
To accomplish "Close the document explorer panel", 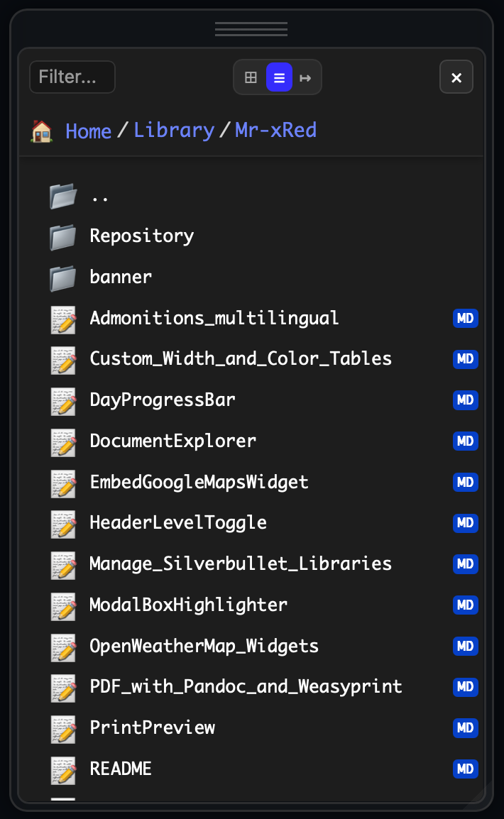I will click(456, 77).
